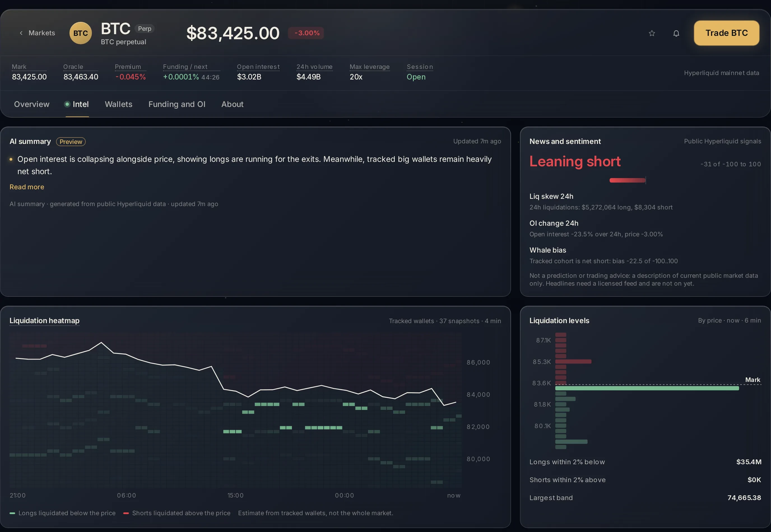
Task: Click the Mark label in header stats
Action: 19,67
